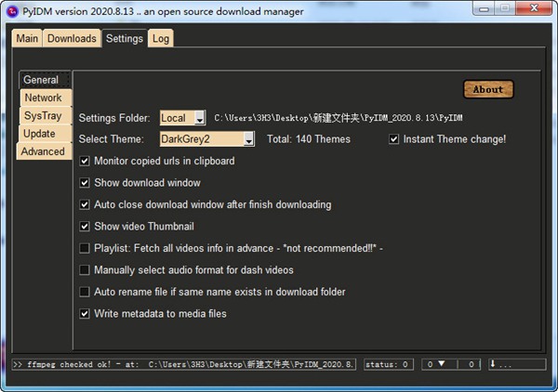The image size is (558, 392).
Task: Click the PyIDM app icon in title bar
Action: (11, 10)
